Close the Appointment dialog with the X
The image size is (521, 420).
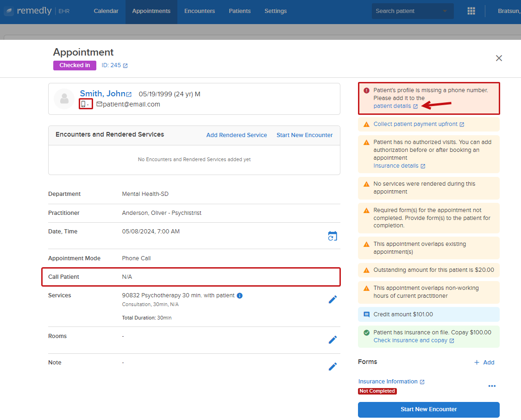tap(499, 58)
